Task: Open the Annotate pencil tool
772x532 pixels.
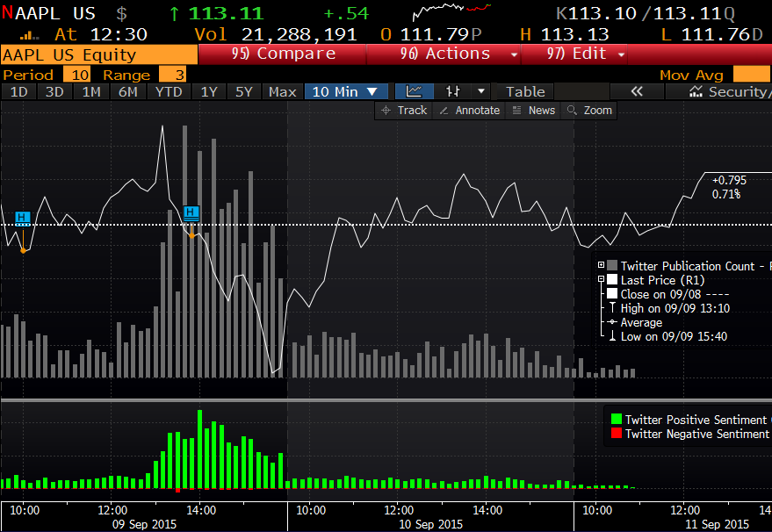Action: click(x=470, y=111)
